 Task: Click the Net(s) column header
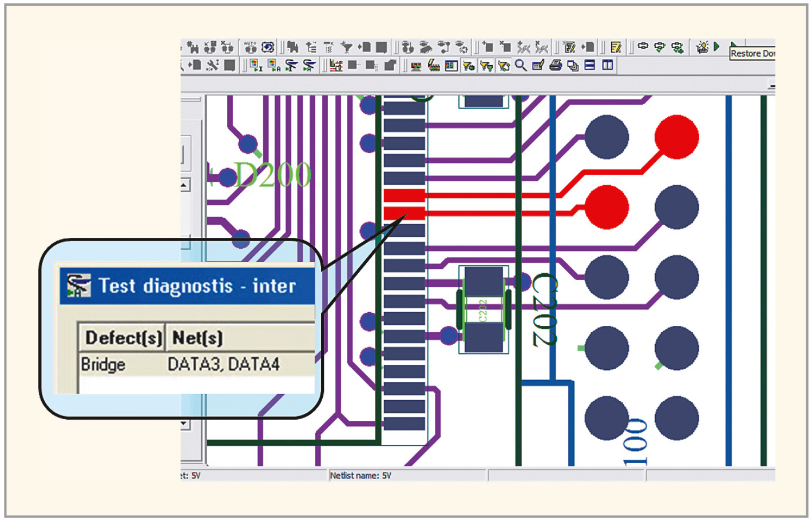click(x=197, y=338)
